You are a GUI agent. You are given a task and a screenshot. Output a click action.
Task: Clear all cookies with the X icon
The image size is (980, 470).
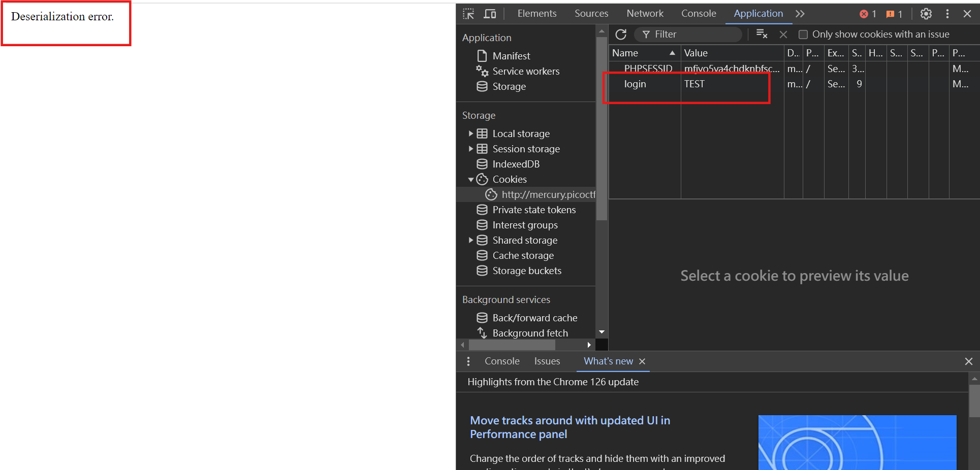(x=783, y=34)
